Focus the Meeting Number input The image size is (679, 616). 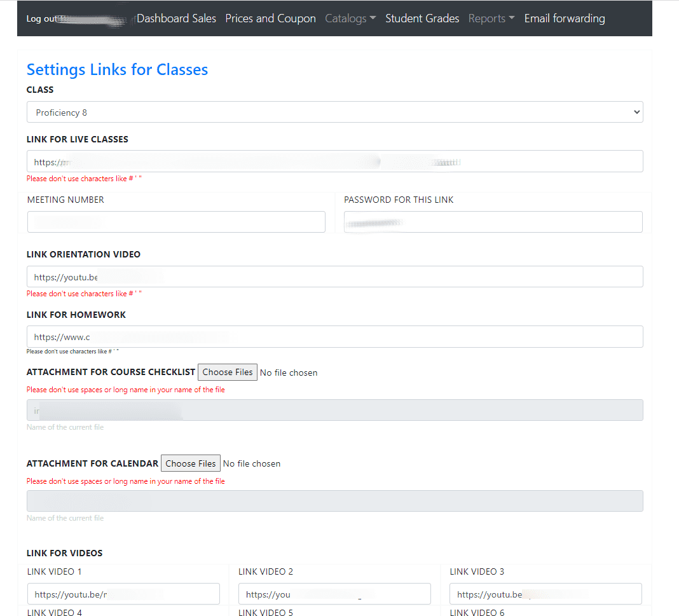click(x=176, y=222)
